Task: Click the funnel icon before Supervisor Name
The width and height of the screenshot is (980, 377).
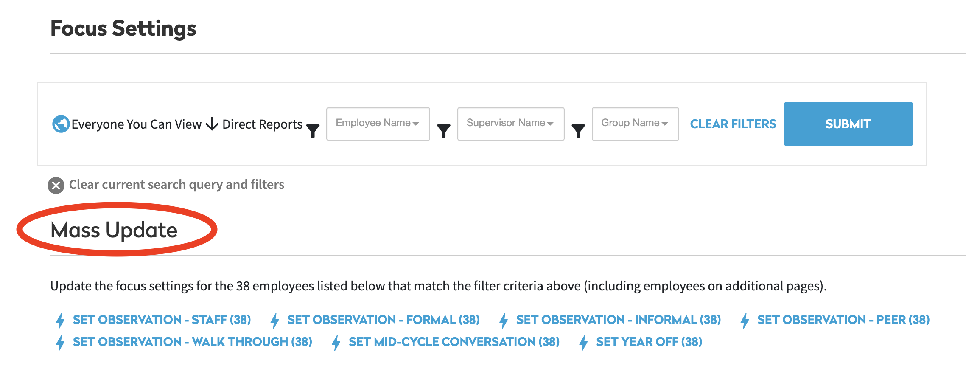Action: [444, 130]
